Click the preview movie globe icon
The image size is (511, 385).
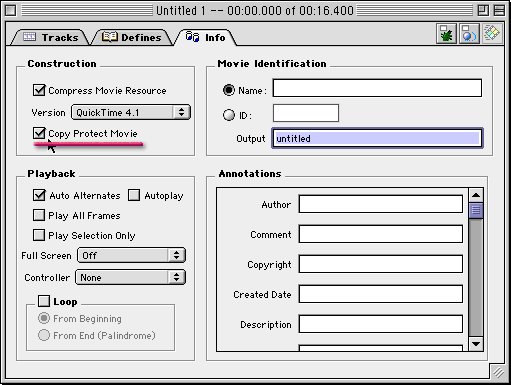469,33
